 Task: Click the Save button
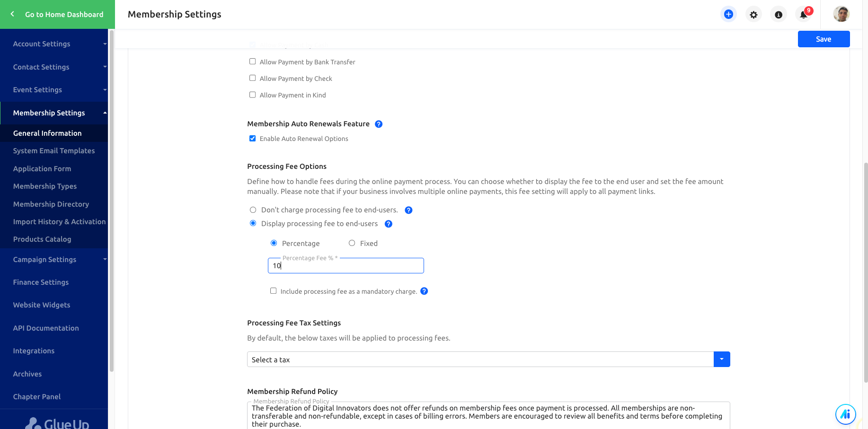pos(824,39)
